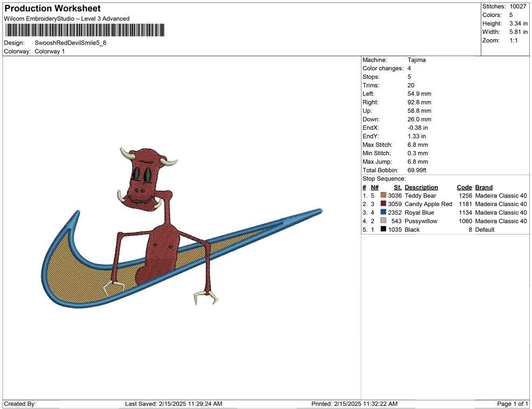Click the total bobbin value '69.99ft'
This screenshot has height=409, width=532.
[x=417, y=170]
